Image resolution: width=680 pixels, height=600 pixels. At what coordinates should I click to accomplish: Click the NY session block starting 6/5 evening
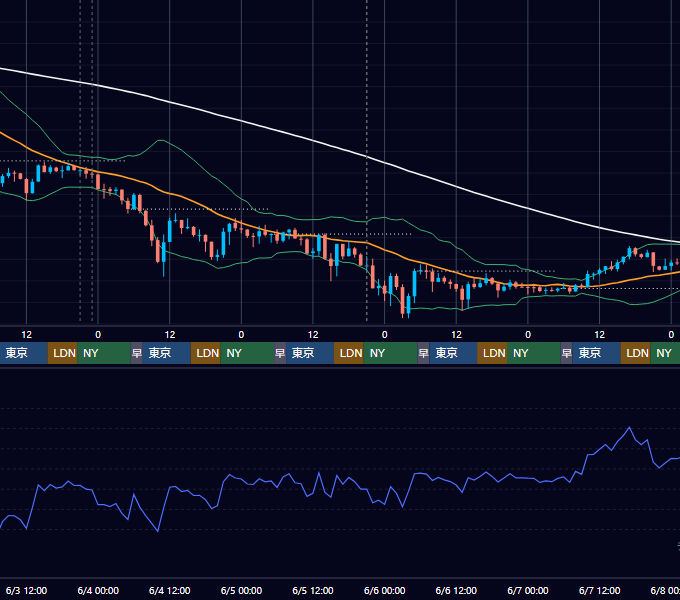pyautogui.click(x=390, y=353)
